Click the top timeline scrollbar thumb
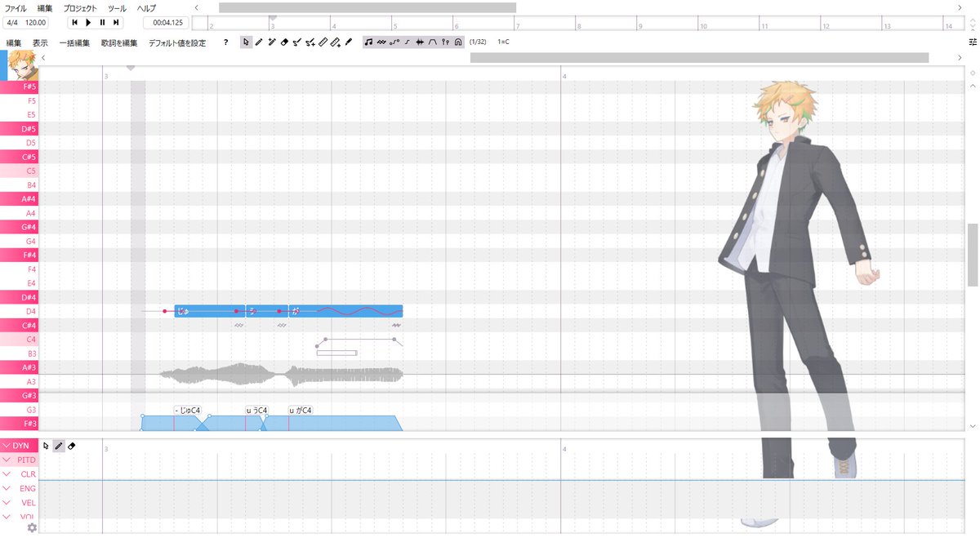 pos(367,7)
